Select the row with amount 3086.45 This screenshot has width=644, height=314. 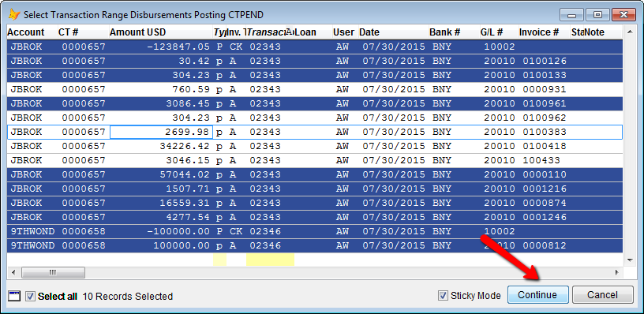(315, 103)
